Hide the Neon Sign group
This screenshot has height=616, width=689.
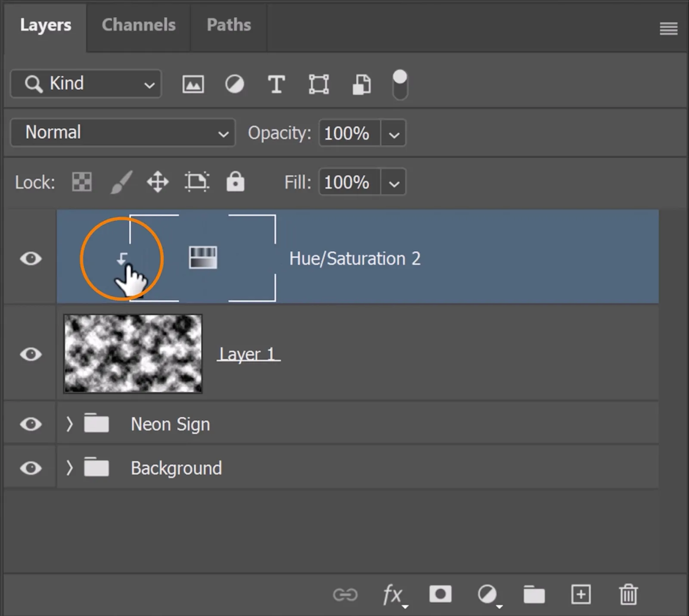pyautogui.click(x=31, y=424)
